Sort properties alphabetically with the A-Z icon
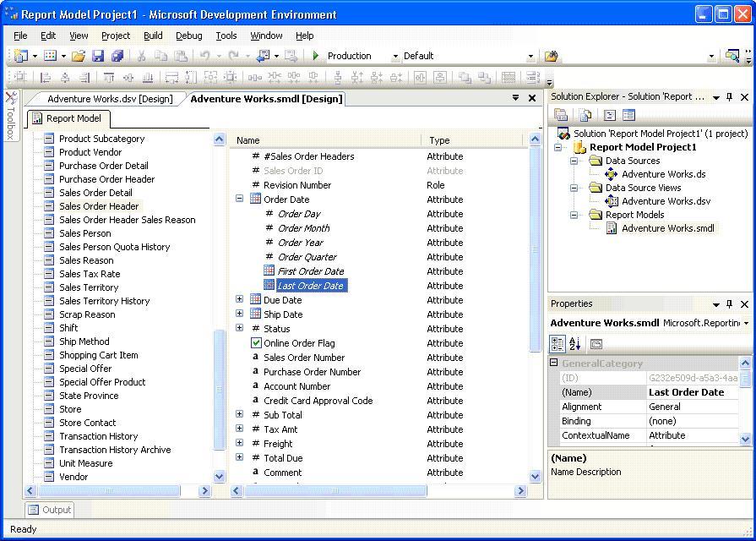 pos(575,344)
